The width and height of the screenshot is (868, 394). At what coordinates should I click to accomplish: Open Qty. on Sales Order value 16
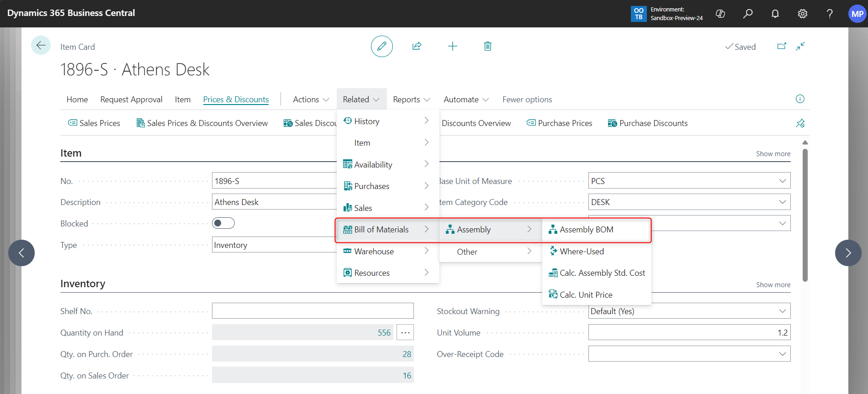(407, 375)
